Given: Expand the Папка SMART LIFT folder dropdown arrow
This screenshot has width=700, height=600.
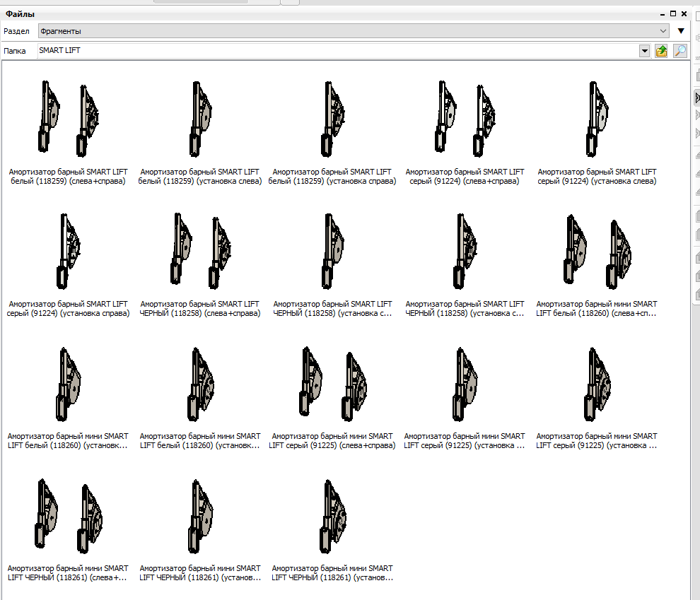Looking at the screenshot, I should coord(644,51).
